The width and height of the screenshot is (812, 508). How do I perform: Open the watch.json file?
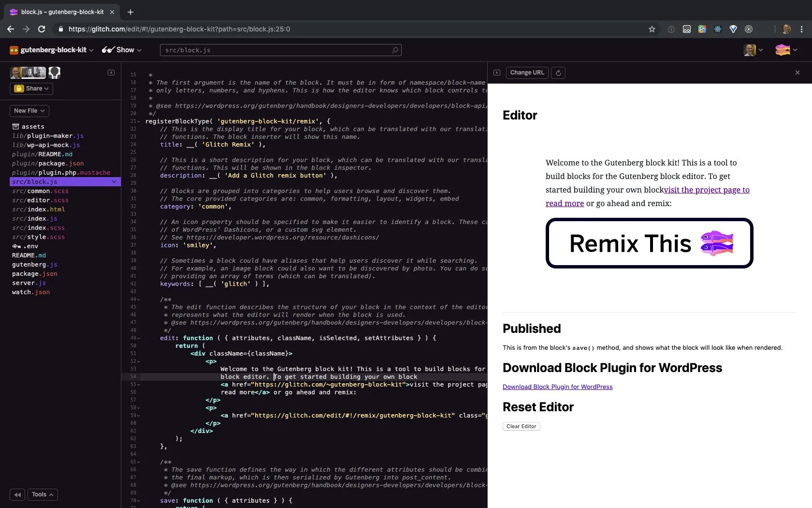click(x=31, y=292)
